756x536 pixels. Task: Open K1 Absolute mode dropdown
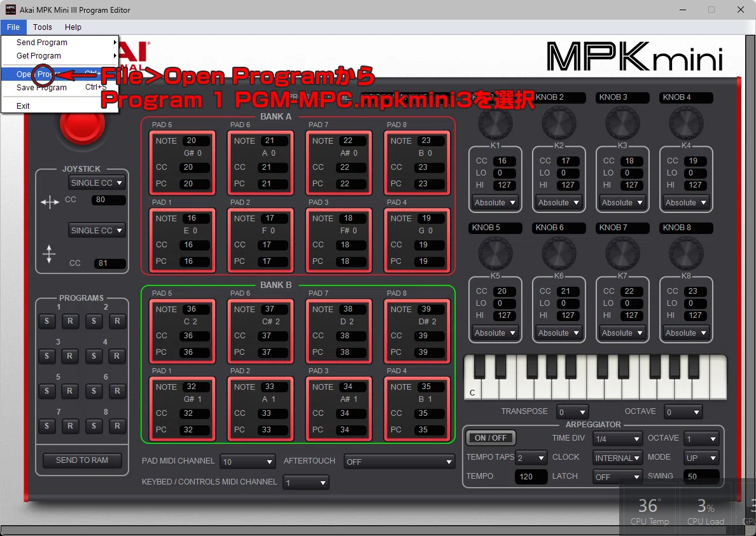(x=495, y=203)
